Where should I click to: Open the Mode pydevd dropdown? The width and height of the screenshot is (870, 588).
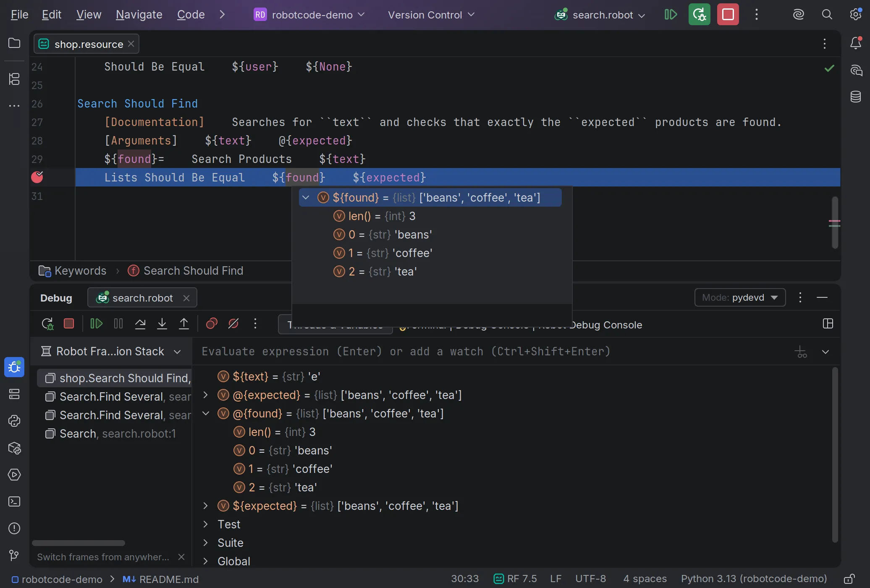coord(740,298)
